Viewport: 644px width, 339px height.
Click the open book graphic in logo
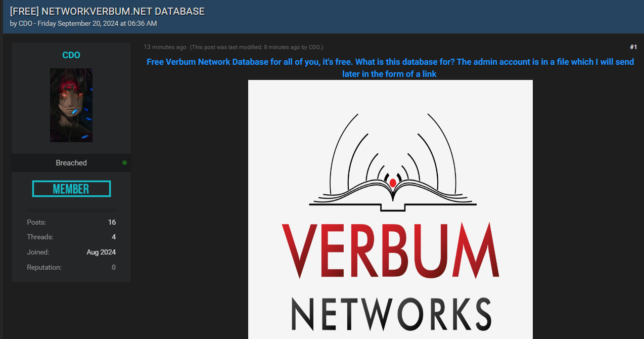click(x=393, y=194)
